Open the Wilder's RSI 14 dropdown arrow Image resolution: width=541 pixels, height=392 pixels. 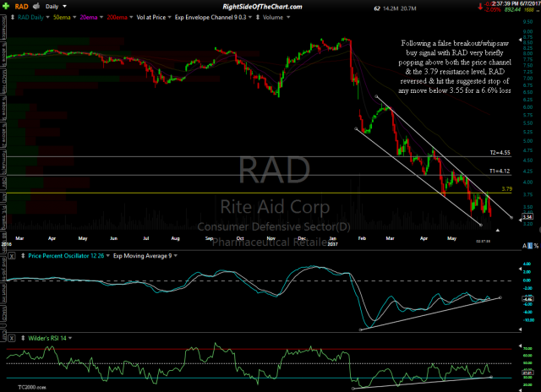70,338
